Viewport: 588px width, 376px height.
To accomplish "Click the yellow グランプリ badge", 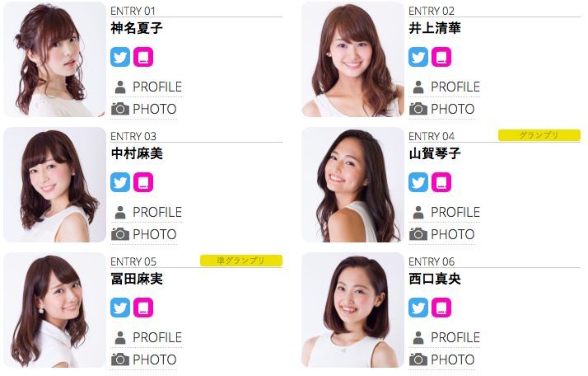I will 539,135.
